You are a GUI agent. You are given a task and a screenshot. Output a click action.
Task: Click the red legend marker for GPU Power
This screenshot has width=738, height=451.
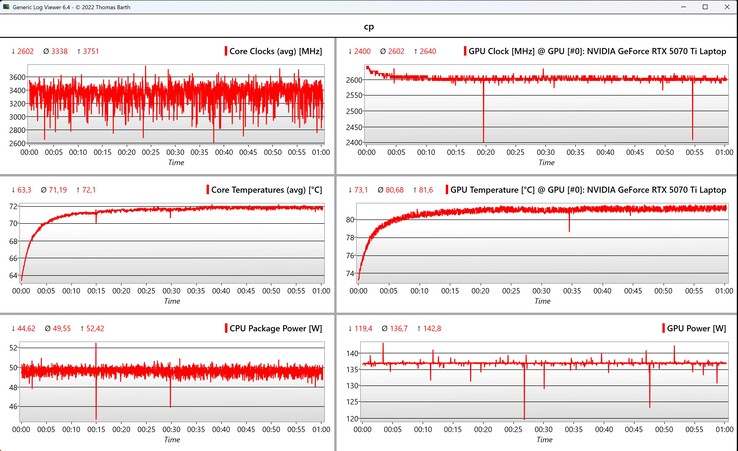click(664, 328)
